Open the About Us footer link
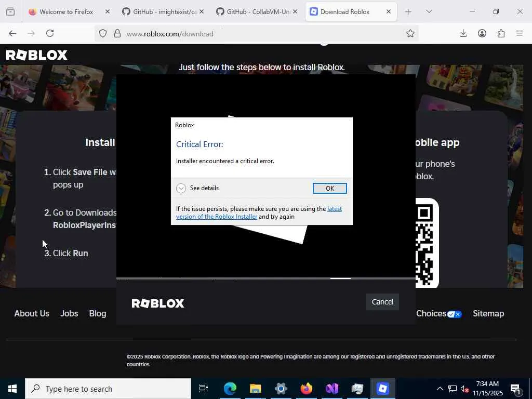The height and width of the screenshot is (399, 532). [32, 313]
